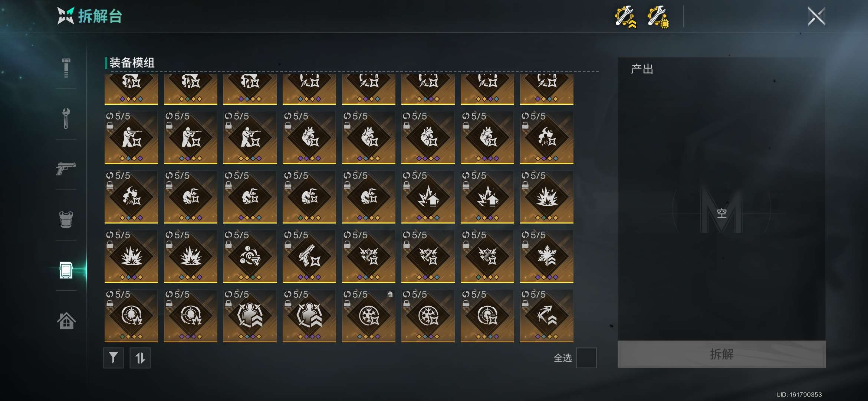Select the currently active module sidebar tab
Viewport: 868px width, 401px height.
(66, 270)
